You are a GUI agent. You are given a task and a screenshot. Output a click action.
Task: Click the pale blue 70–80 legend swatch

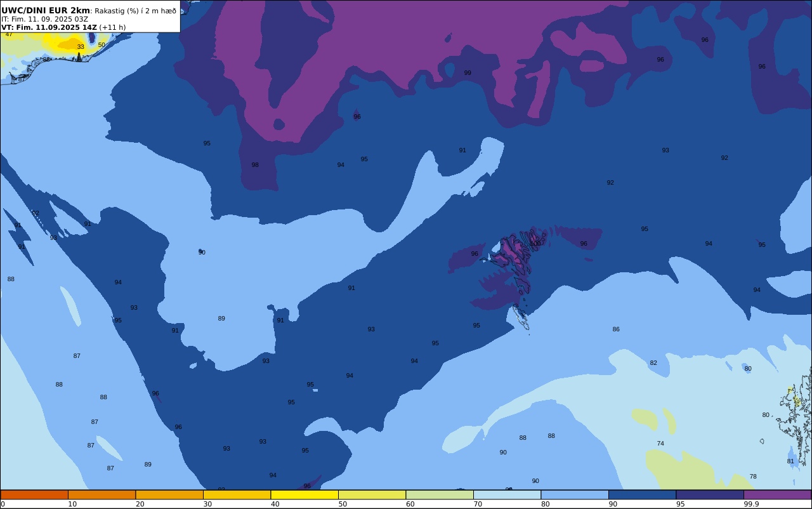[x=507, y=494]
